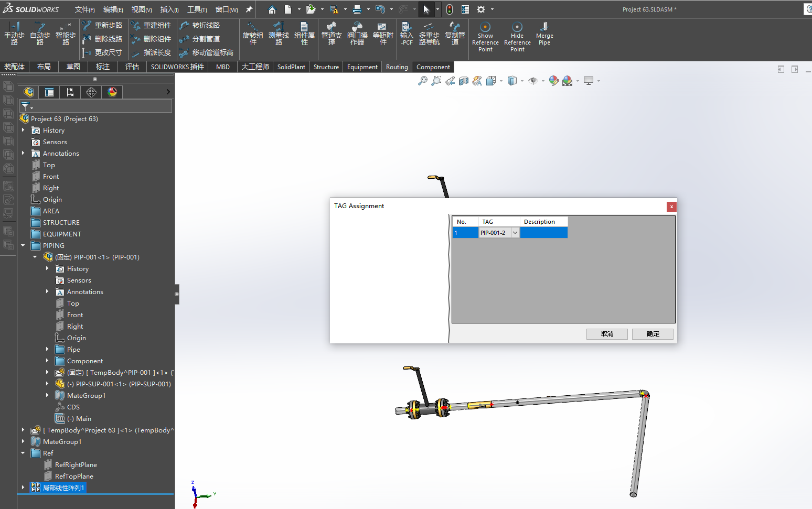Screen dimensions: 812x509
Task: Click the Home icon in title bar
Action: (272, 9)
